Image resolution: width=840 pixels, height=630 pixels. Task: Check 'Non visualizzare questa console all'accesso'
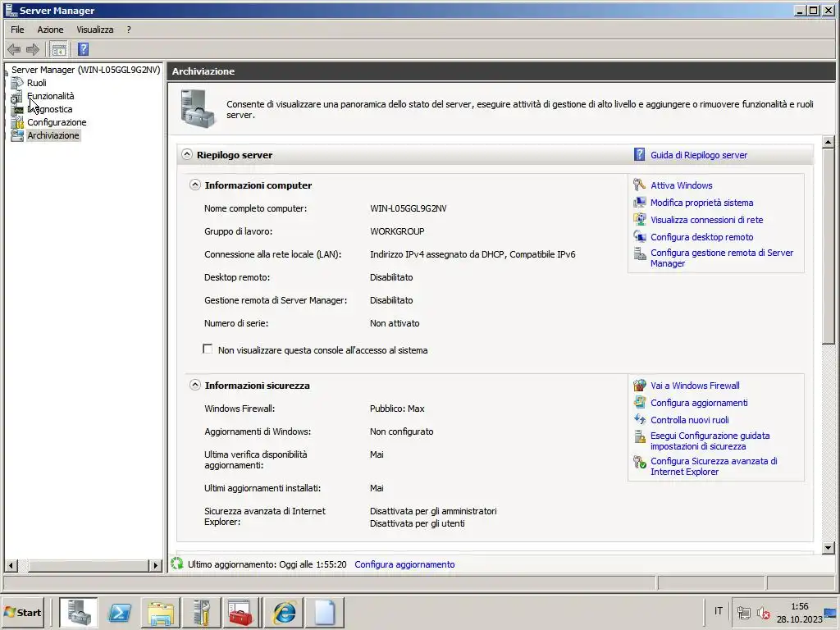point(208,349)
